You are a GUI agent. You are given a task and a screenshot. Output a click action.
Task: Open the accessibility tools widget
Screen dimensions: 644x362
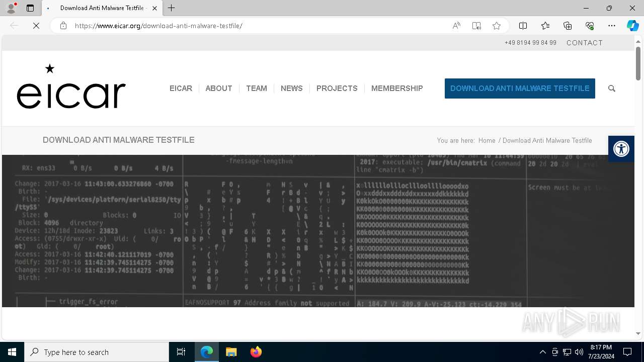(621, 149)
